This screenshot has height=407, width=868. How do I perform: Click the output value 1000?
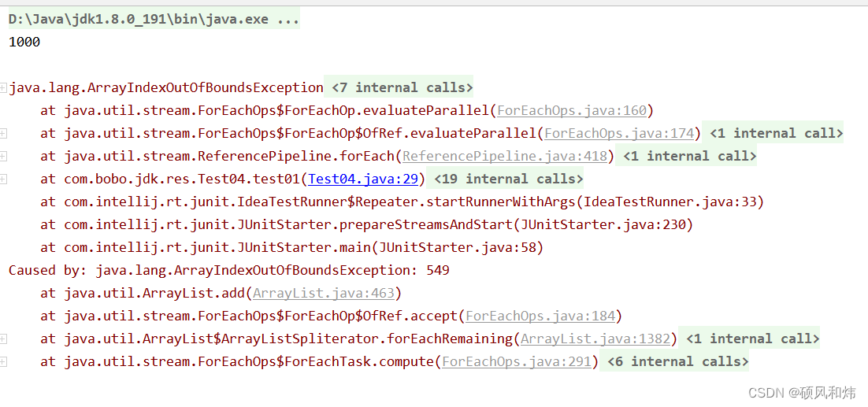click(24, 42)
